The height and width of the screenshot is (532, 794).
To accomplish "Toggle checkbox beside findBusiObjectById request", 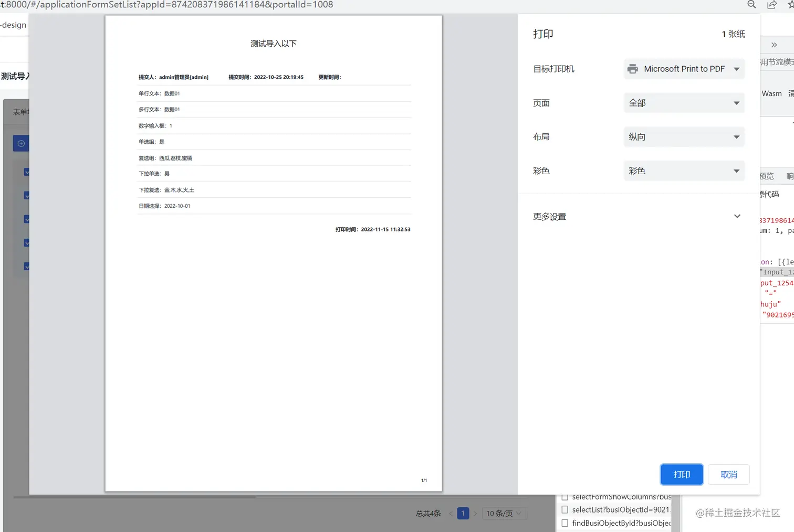I will click(x=565, y=523).
